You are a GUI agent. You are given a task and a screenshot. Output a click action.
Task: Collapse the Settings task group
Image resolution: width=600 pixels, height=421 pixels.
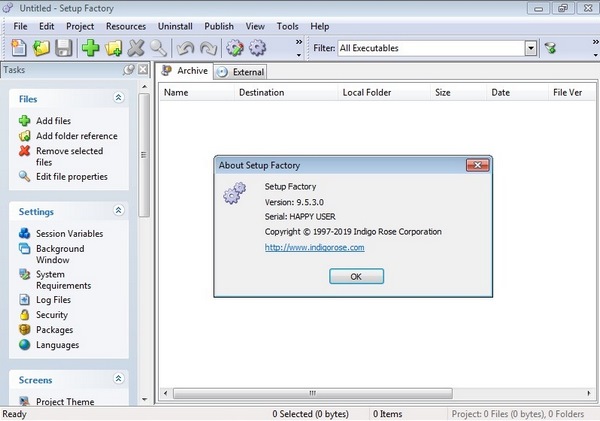[119, 210]
